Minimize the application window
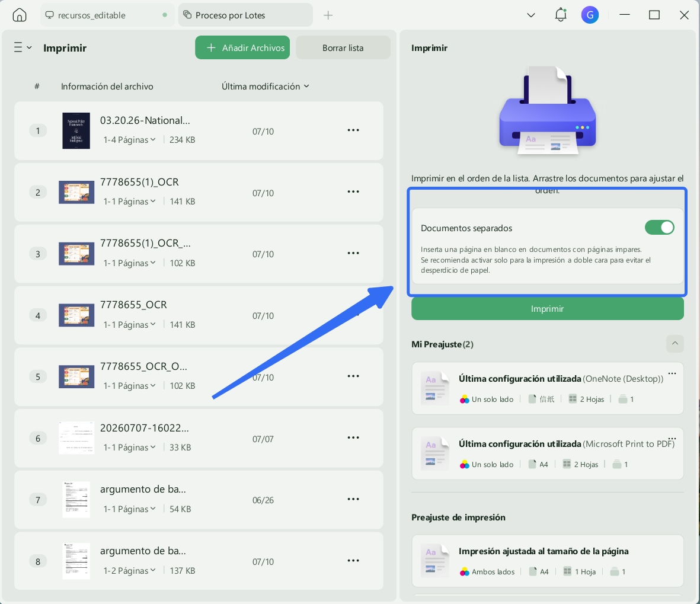Viewport: 700px width, 604px height. 625,15
